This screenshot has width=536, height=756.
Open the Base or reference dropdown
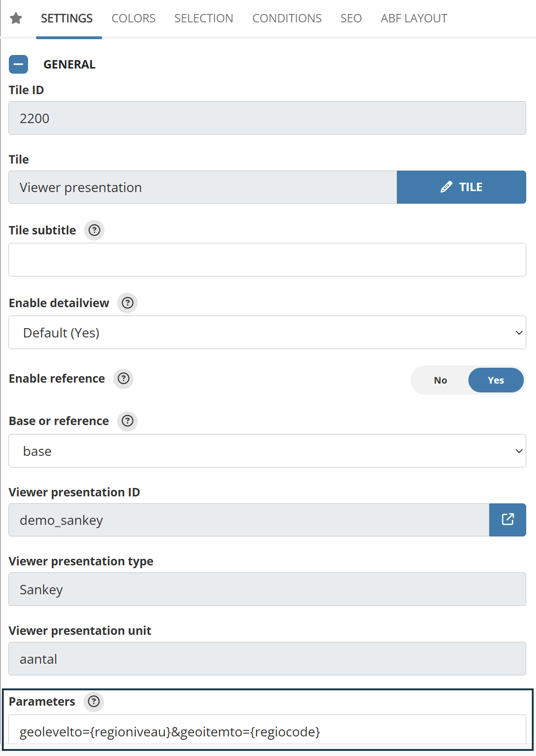[x=267, y=451]
